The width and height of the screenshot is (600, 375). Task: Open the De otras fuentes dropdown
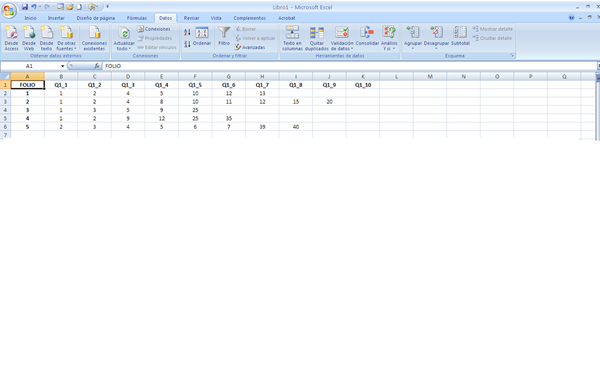pos(66,49)
